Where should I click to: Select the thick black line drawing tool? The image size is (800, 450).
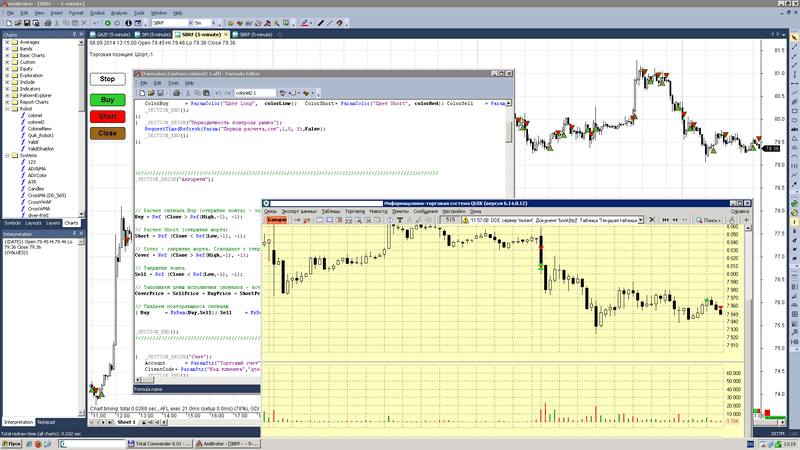[320, 23]
